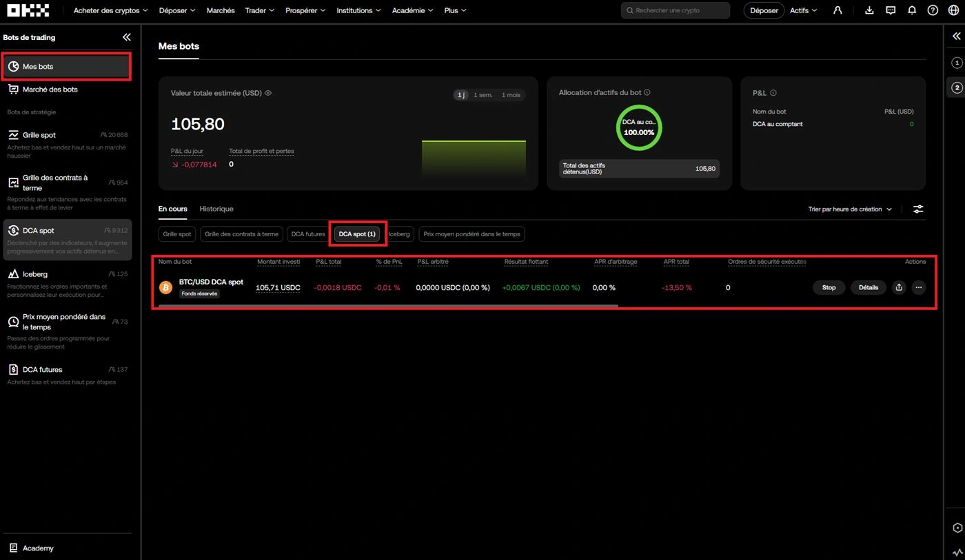Switch to the Historique tab

[216, 209]
